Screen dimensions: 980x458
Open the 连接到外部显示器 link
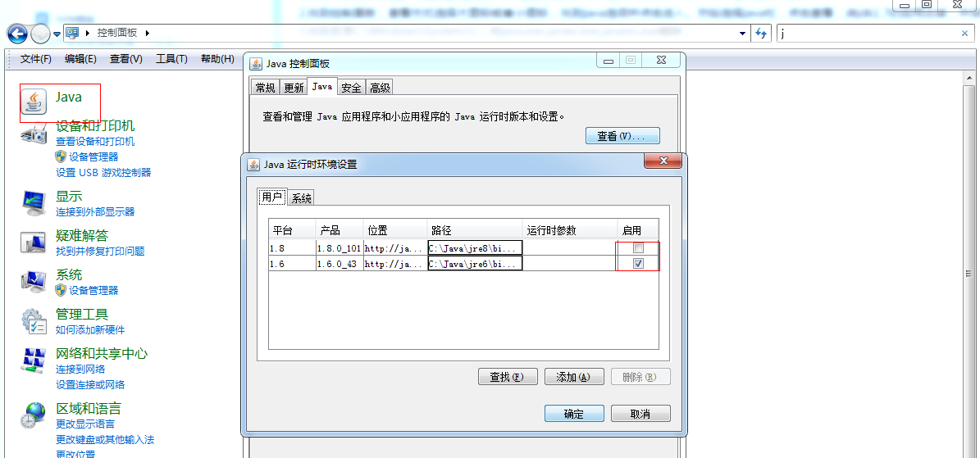(x=95, y=212)
